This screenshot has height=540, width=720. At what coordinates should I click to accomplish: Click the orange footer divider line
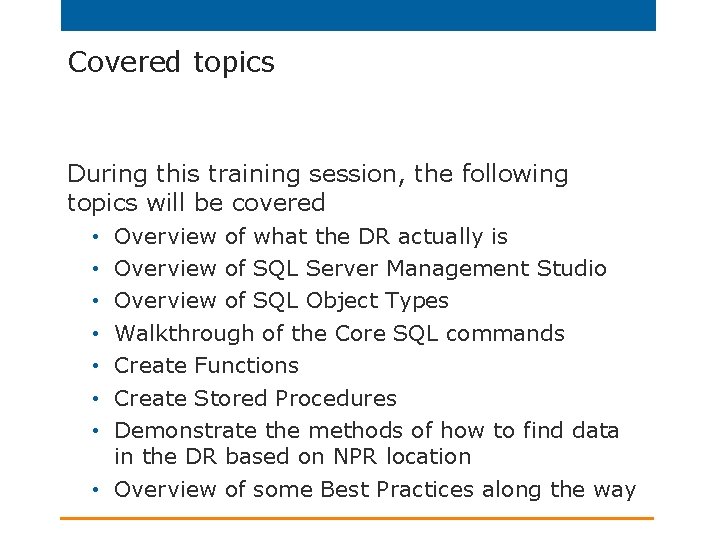click(x=357, y=518)
